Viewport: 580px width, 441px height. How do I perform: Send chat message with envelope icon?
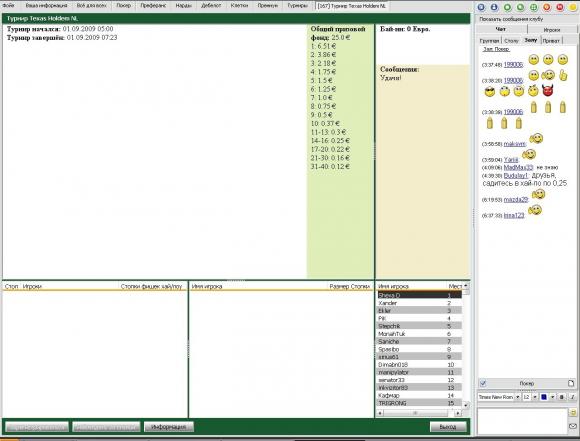[x=573, y=426]
